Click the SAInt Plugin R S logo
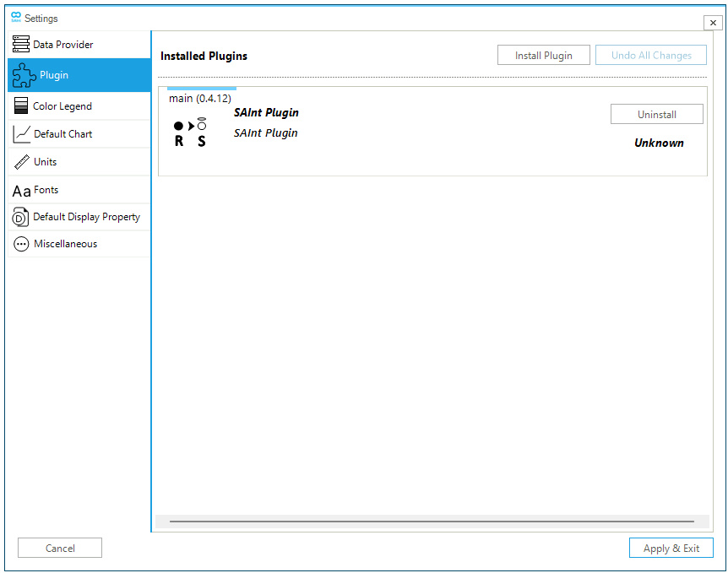This screenshot has width=728, height=573. [190, 132]
